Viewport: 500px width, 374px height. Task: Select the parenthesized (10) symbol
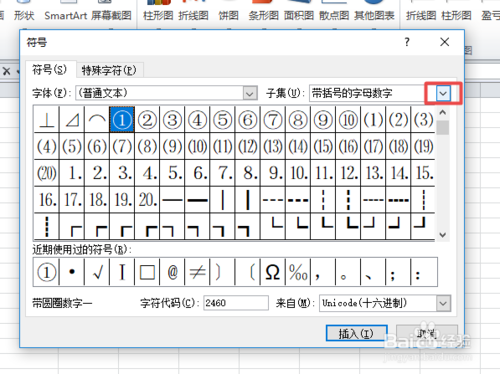[197, 146]
